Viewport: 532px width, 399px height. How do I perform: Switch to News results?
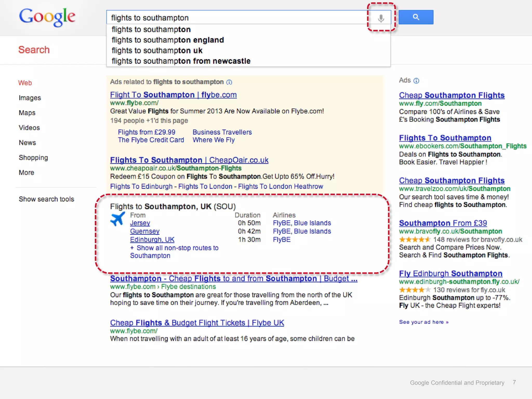tap(27, 143)
